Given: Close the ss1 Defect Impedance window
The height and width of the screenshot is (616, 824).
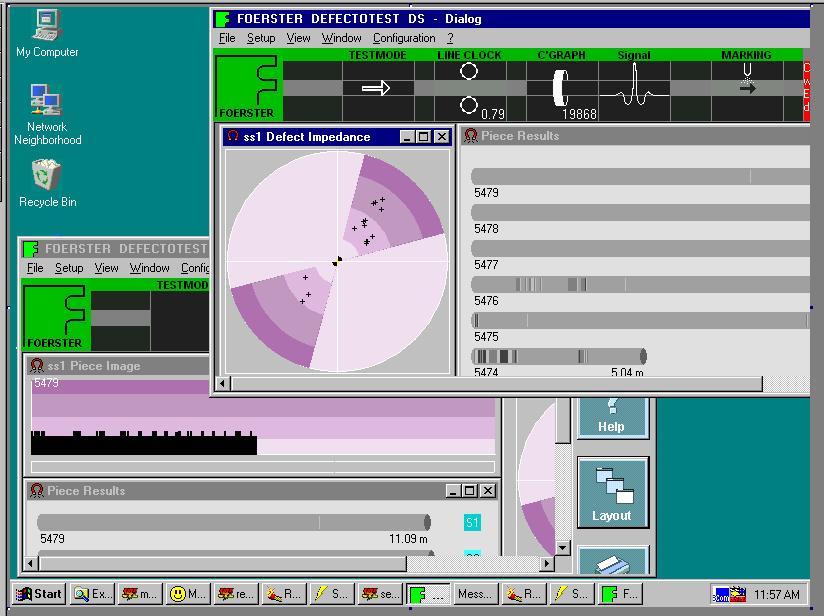Looking at the screenshot, I should click(x=442, y=137).
